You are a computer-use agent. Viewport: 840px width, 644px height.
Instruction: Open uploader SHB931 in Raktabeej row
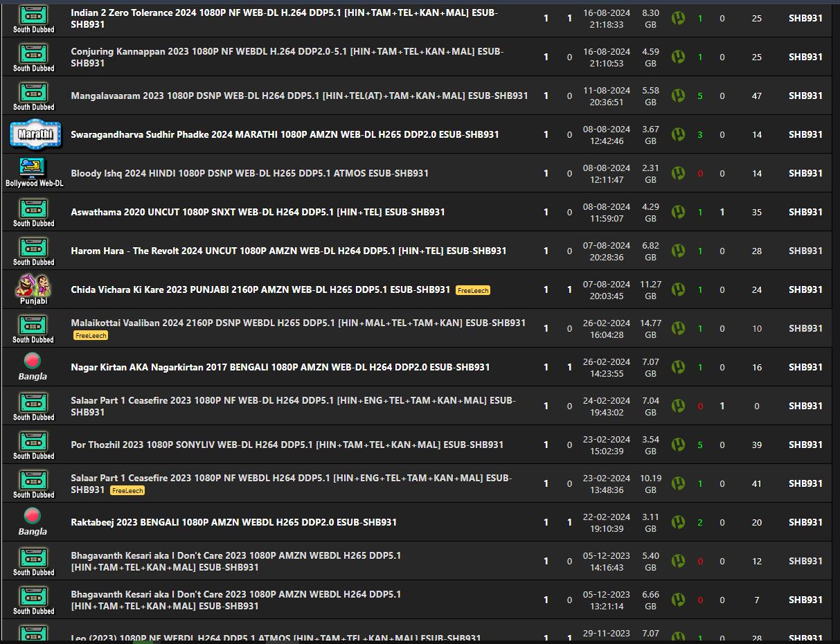[x=805, y=522]
